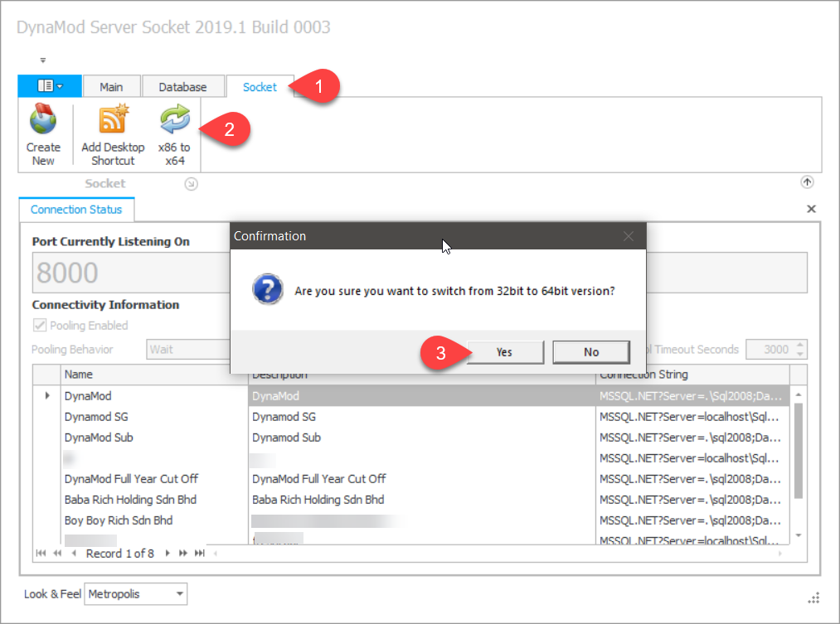840x624 pixels.
Task: Go to first record navigator button
Action: [41, 554]
